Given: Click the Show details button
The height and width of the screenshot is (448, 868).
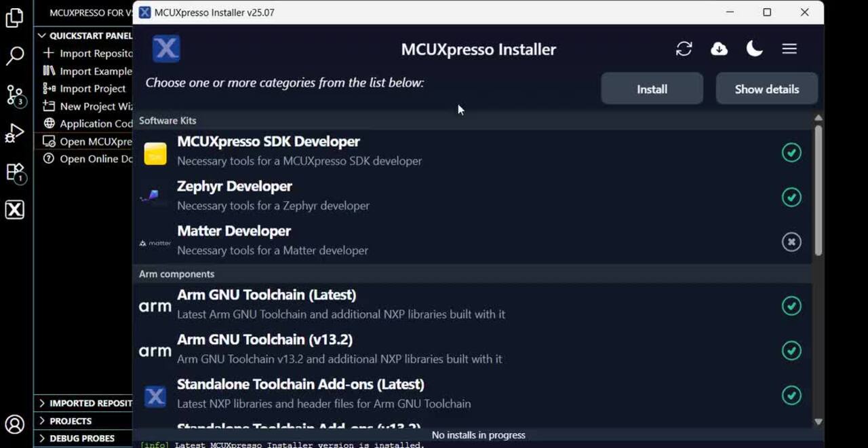Looking at the screenshot, I should tap(766, 89).
